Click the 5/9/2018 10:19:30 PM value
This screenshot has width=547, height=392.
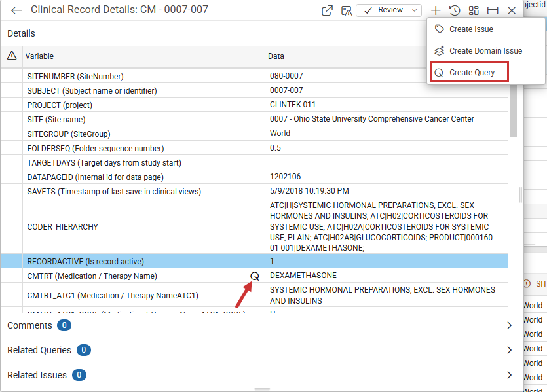(309, 191)
